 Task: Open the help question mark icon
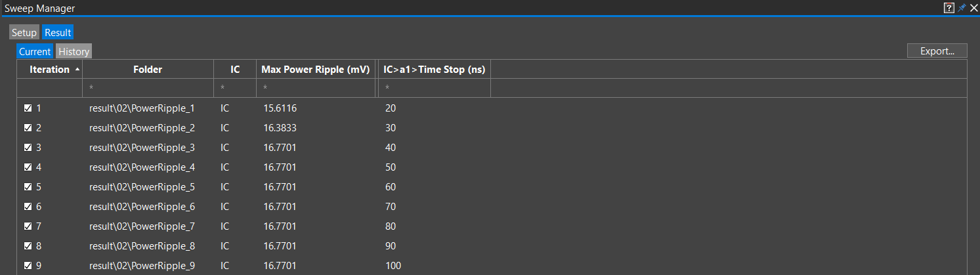948,8
